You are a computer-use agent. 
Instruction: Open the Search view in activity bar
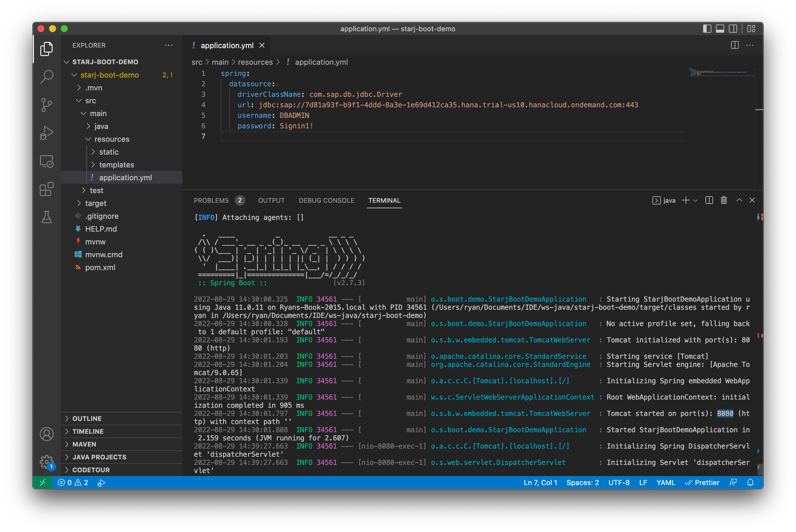pos(46,76)
